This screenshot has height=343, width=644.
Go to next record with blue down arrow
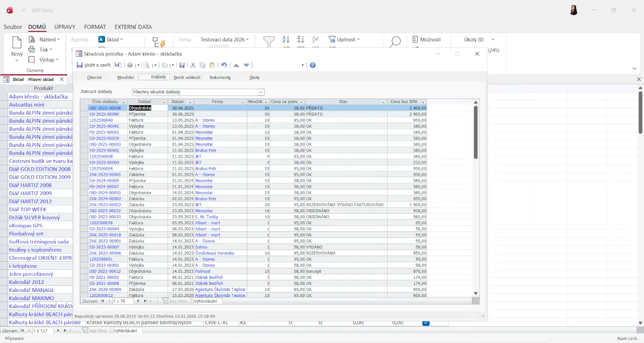click(246, 65)
